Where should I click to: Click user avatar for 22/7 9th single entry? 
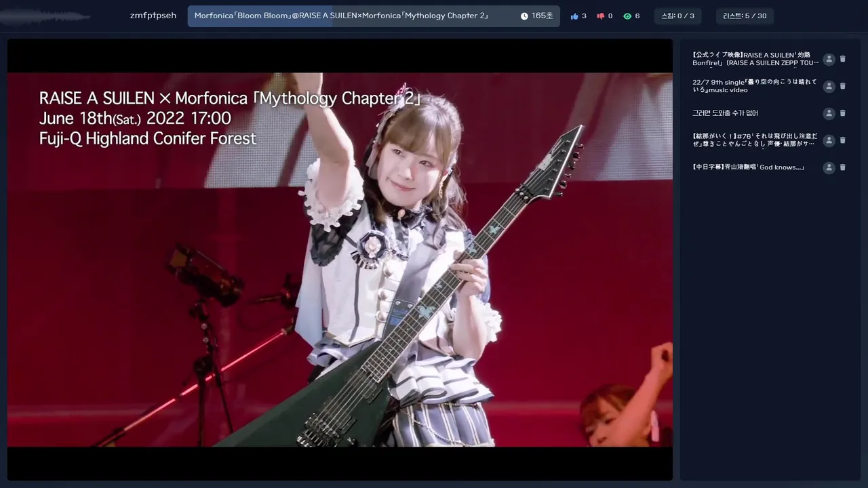pos(829,86)
